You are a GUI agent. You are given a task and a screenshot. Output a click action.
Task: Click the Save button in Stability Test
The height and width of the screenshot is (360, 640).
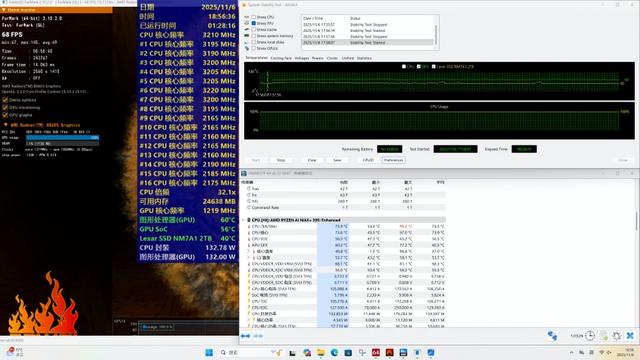(337, 160)
